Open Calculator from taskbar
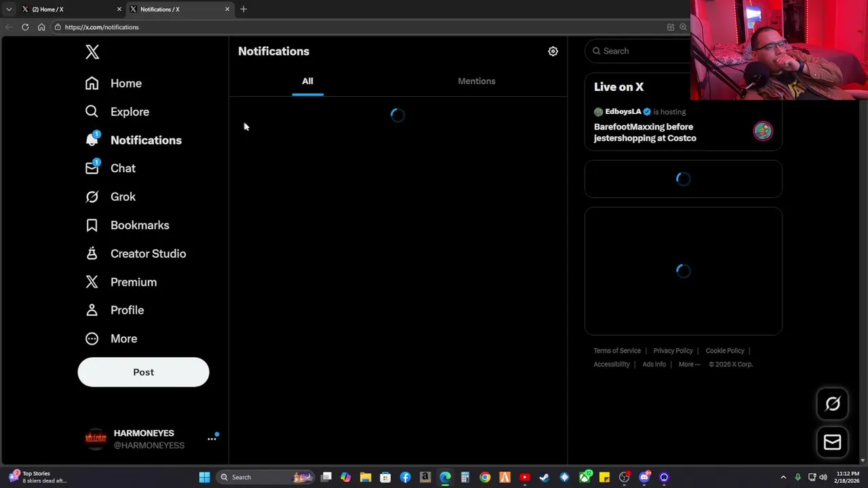 pos(465,477)
